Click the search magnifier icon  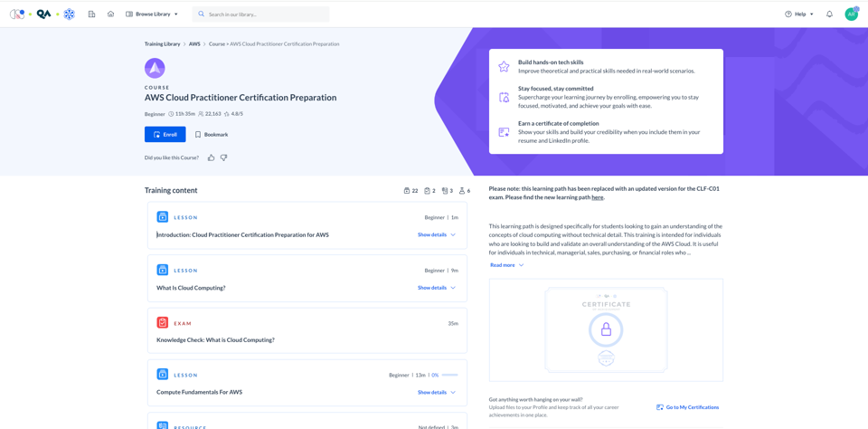click(x=201, y=14)
